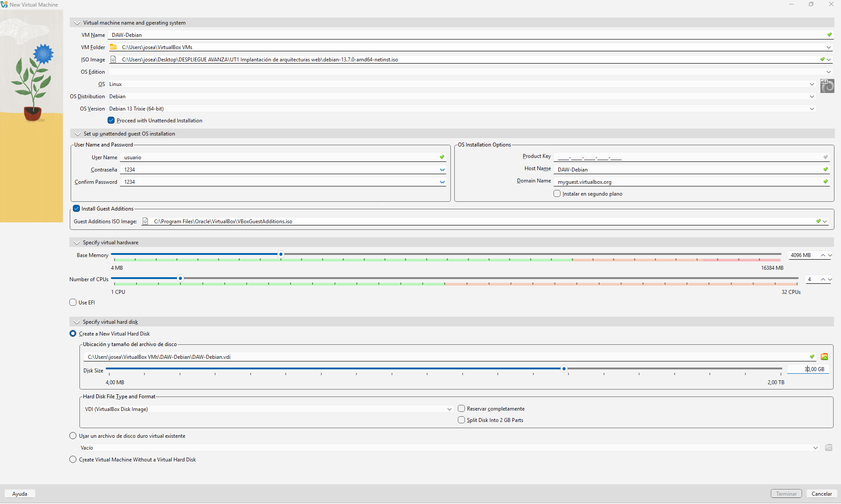Collapse the Specify virtual hard disk section

(x=77, y=322)
